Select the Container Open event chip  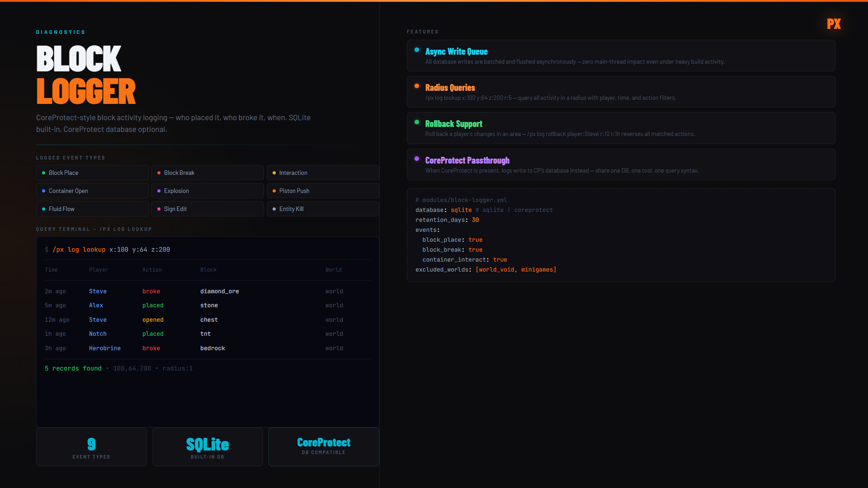point(92,191)
